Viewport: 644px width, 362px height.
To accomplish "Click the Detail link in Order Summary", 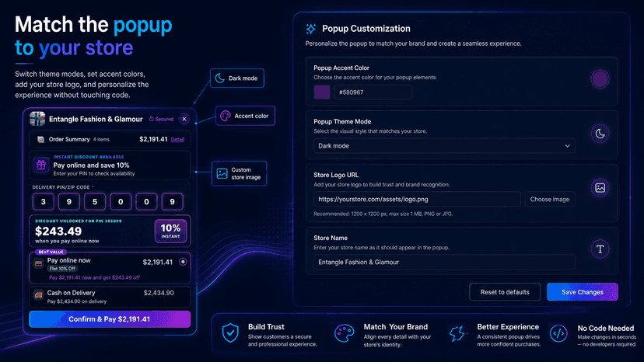I will (177, 140).
